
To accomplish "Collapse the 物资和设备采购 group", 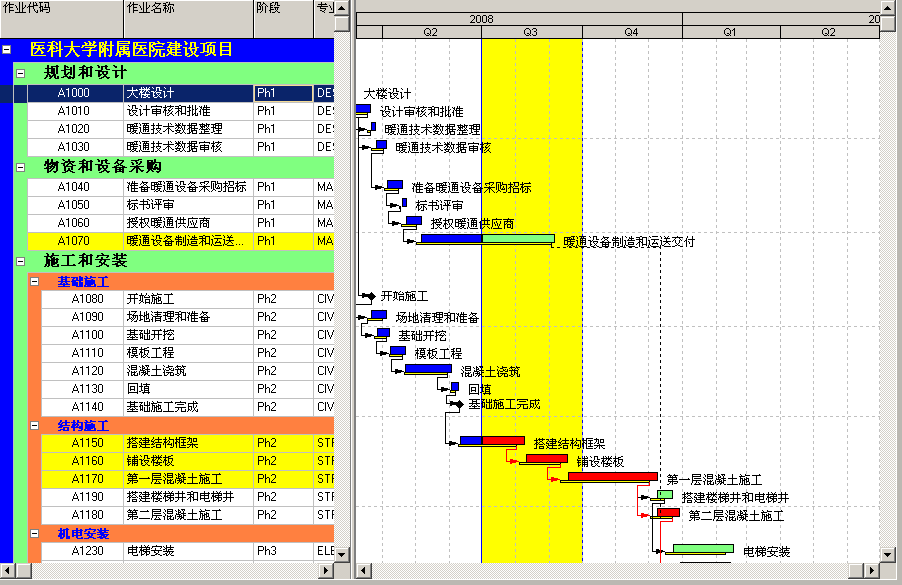I will pos(21,167).
